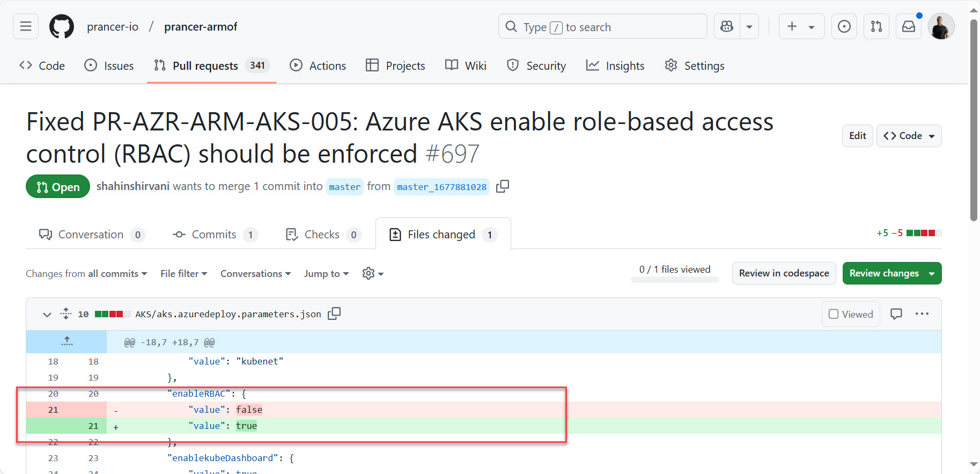Open the Conversations dropdown
This screenshot has width=980, height=474.
pos(255,274)
